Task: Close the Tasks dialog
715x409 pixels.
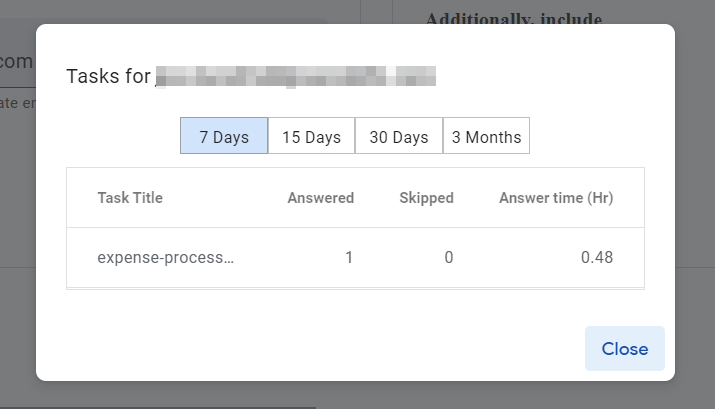Action: [624, 349]
